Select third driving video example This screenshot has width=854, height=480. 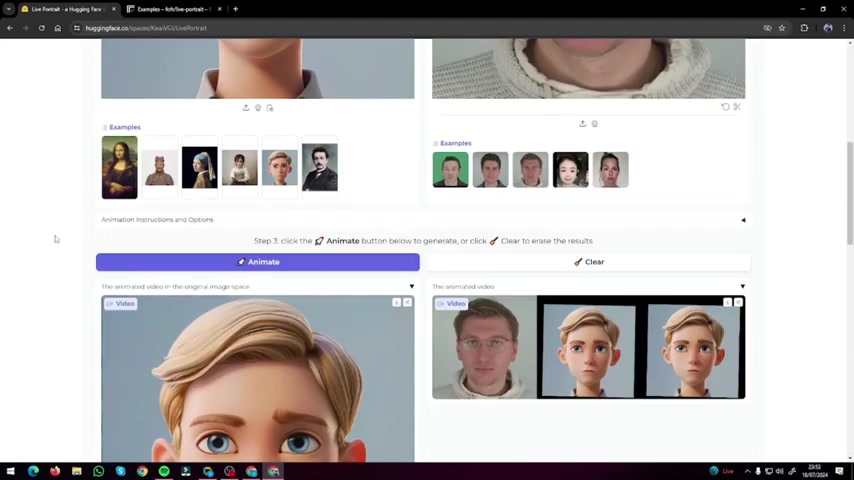tap(530, 170)
